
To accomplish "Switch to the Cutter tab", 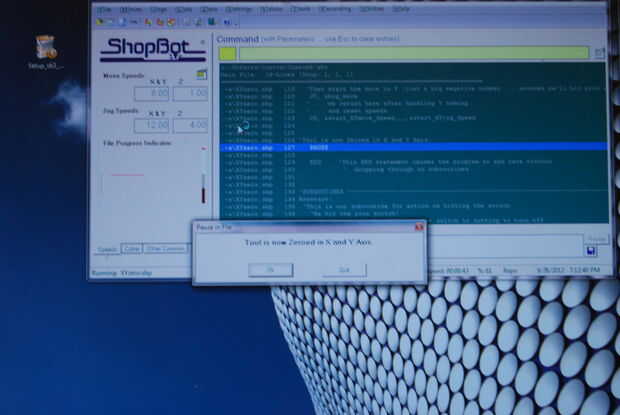I will point(132,249).
